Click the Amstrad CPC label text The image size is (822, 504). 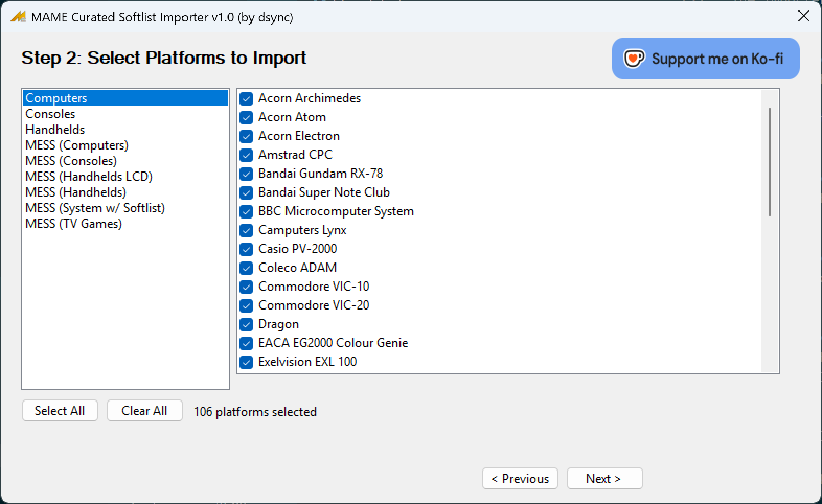(295, 155)
